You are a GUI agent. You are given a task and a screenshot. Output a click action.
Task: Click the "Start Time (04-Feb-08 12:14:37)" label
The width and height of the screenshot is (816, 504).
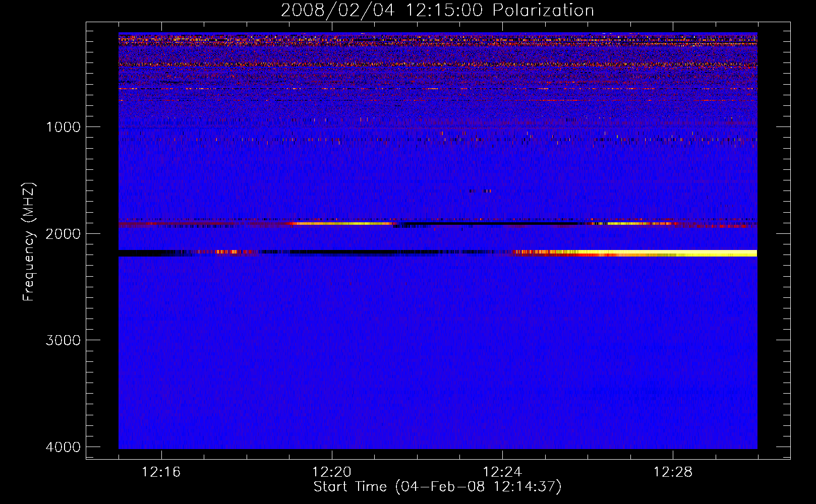(437, 487)
